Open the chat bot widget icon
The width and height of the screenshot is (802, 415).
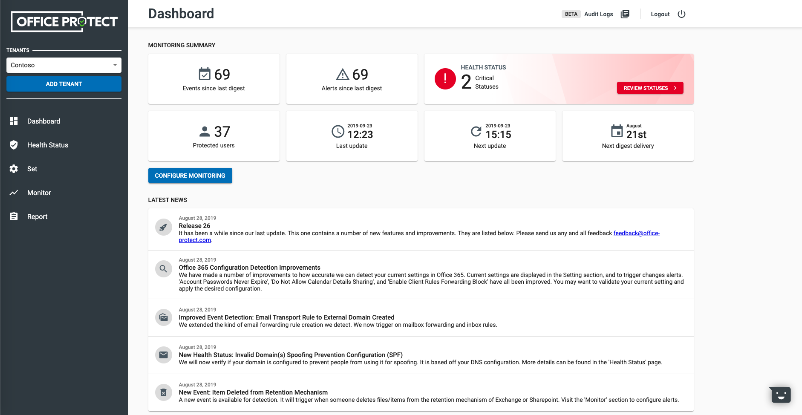click(779, 394)
